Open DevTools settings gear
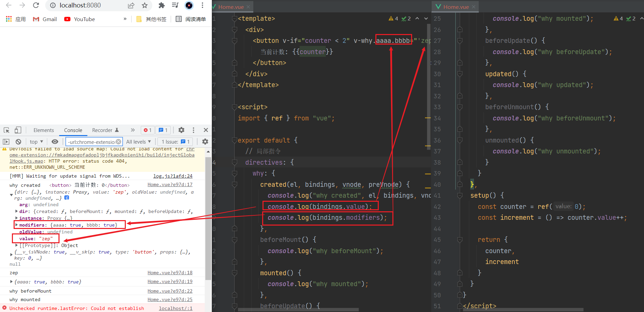This screenshot has width=644, height=312. click(181, 130)
